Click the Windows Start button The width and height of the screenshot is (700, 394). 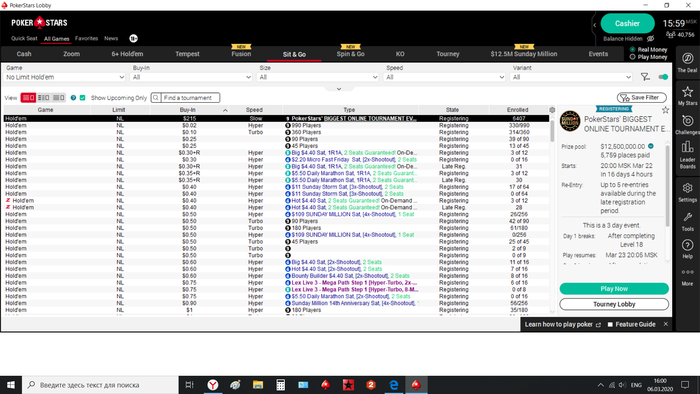coord(11,385)
